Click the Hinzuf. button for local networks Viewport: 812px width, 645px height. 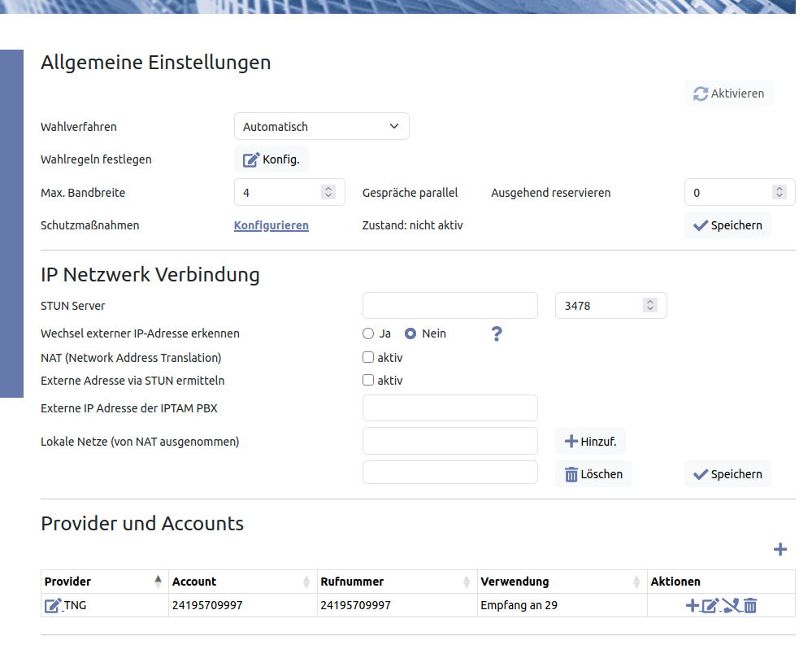coord(590,442)
